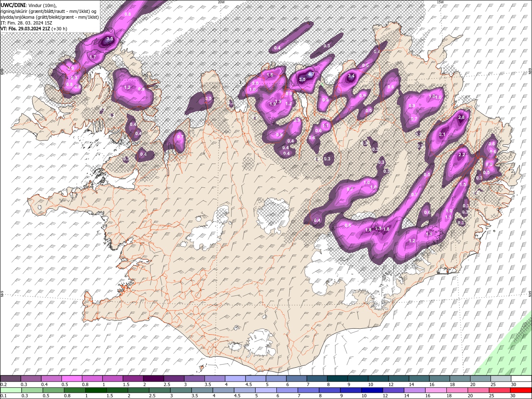The width and height of the screenshot is (532, 399).
Task: Select the darkest green 1 rain legend swatch
Action: (96, 390)
